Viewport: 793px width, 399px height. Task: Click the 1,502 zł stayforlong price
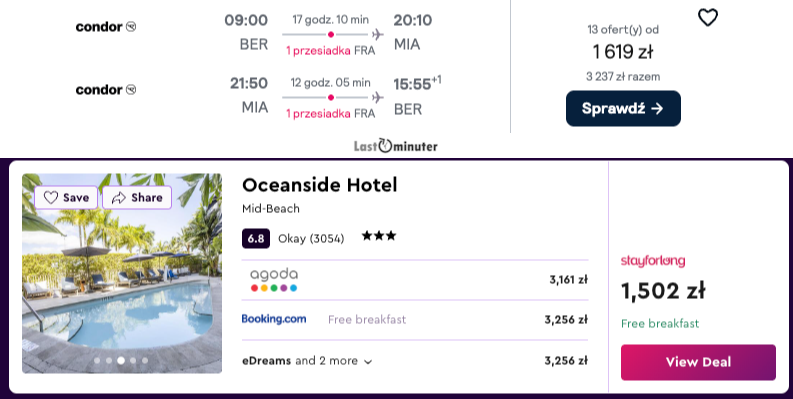tap(663, 291)
